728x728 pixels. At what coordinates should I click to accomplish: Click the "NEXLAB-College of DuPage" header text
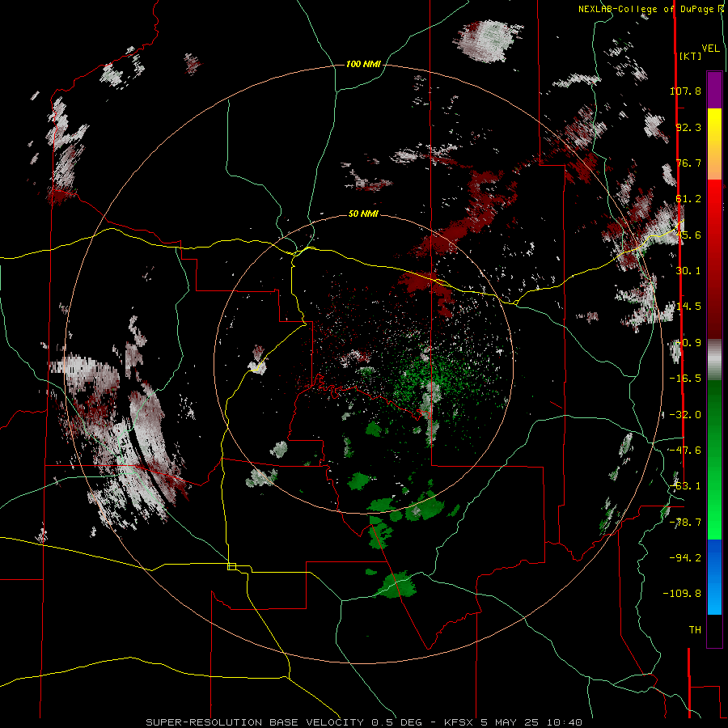click(x=645, y=9)
